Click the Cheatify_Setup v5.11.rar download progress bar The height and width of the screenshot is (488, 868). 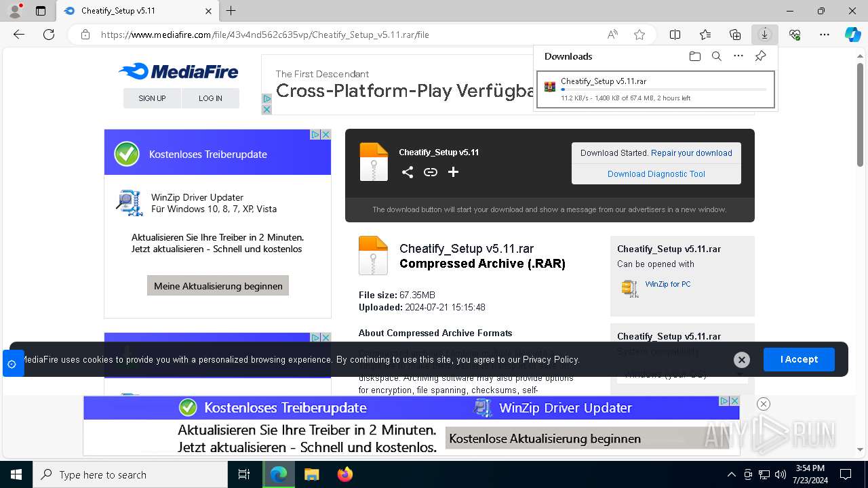664,89
